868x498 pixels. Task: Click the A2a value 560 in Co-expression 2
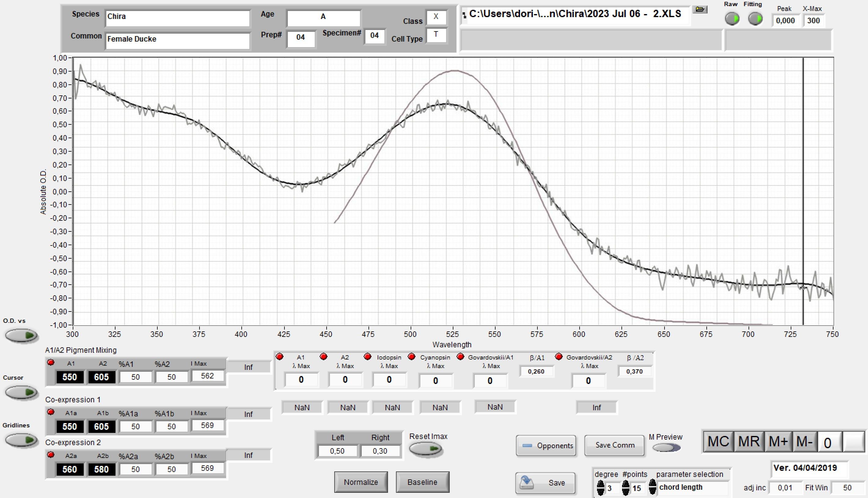tap(69, 469)
